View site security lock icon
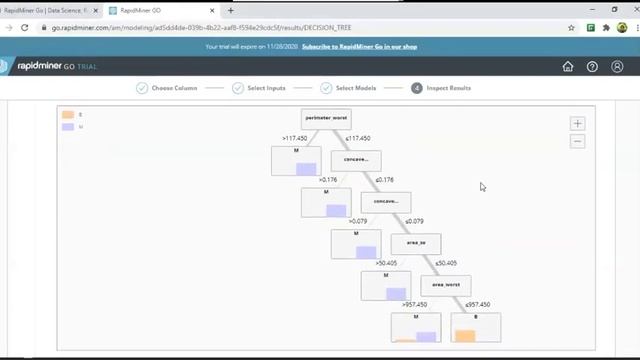 [x=44, y=28]
